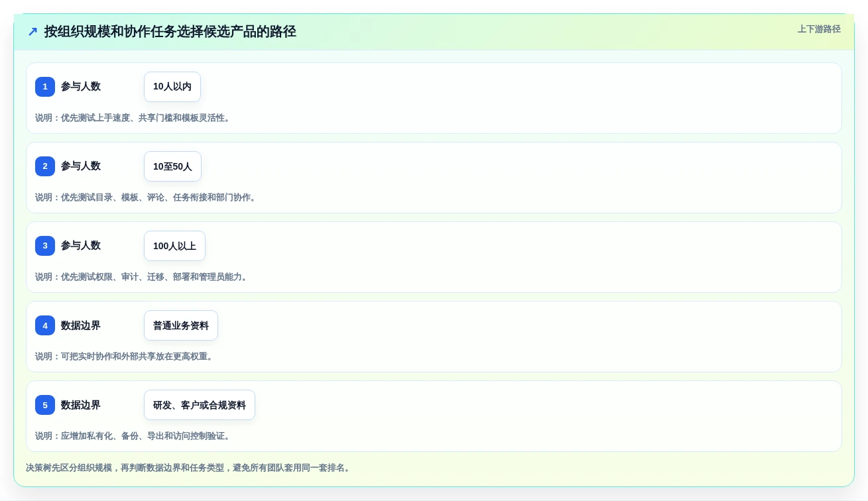
Task: Select the 10人以内 option chip
Action: (172, 87)
